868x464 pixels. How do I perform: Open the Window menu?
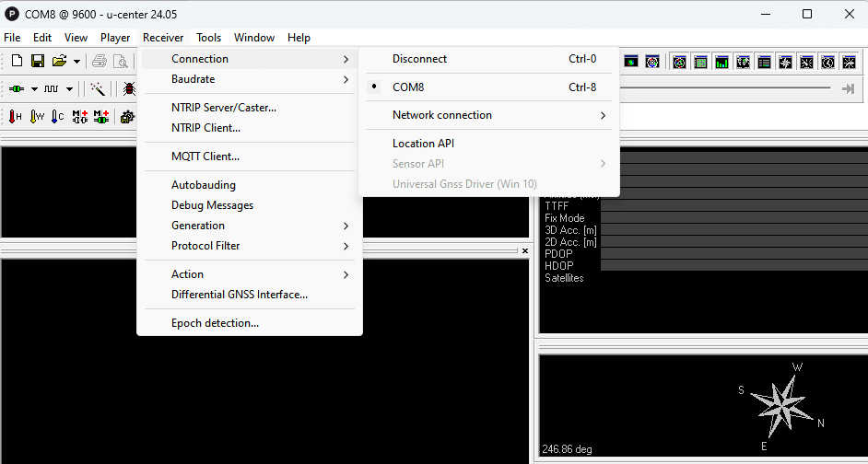pos(254,38)
